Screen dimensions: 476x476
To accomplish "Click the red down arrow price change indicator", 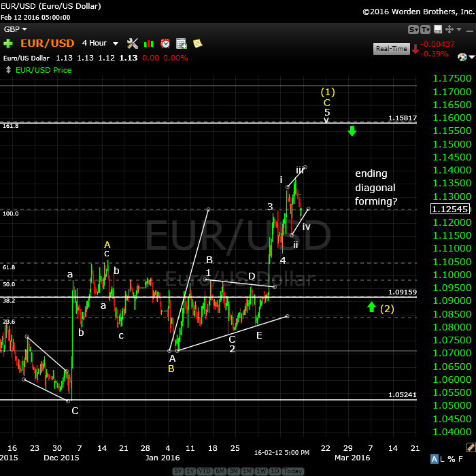I will [x=415, y=49].
